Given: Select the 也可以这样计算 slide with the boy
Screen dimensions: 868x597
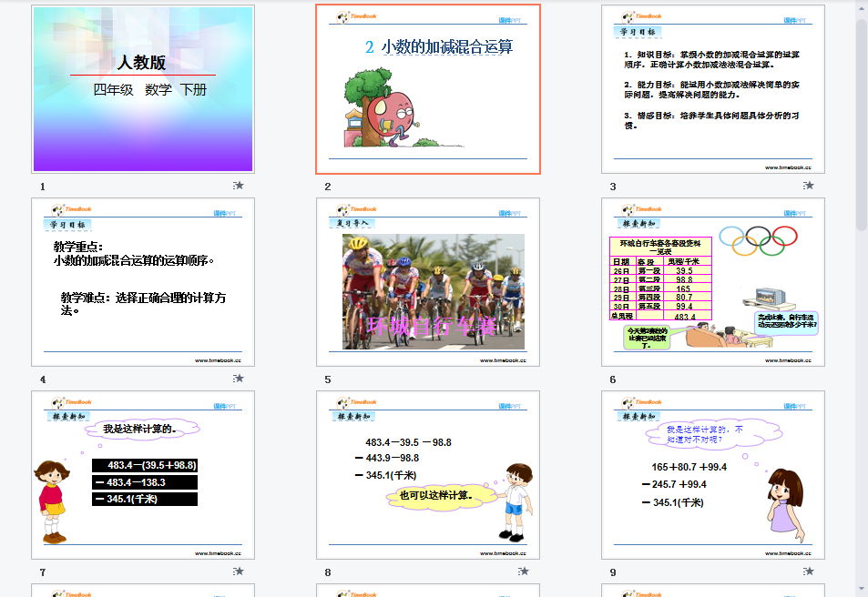Looking at the screenshot, I should 428,475.
